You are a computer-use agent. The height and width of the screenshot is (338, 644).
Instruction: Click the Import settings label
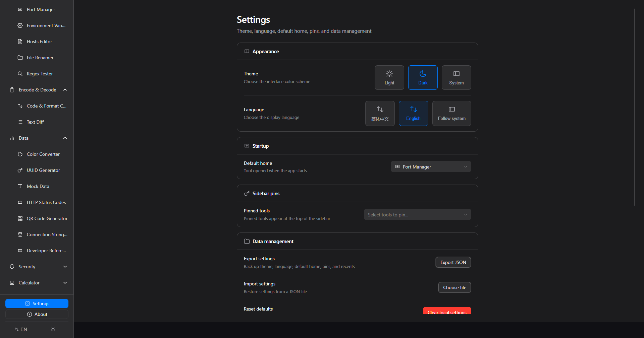pyautogui.click(x=260, y=284)
